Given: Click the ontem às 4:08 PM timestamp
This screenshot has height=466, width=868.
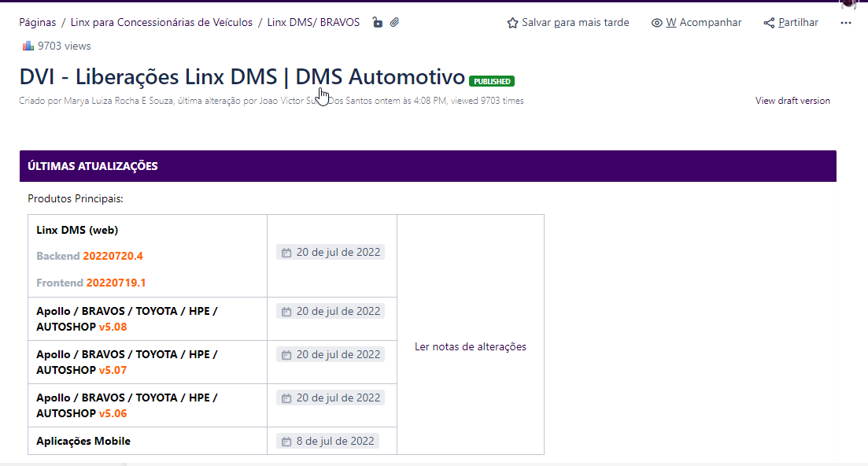Looking at the screenshot, I should pyautogui.click(x=410, y=101).
